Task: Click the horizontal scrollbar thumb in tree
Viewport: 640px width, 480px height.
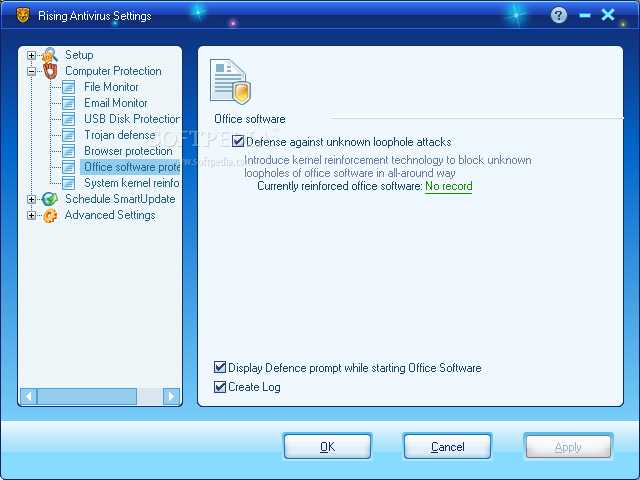Action: coord(87,396)
